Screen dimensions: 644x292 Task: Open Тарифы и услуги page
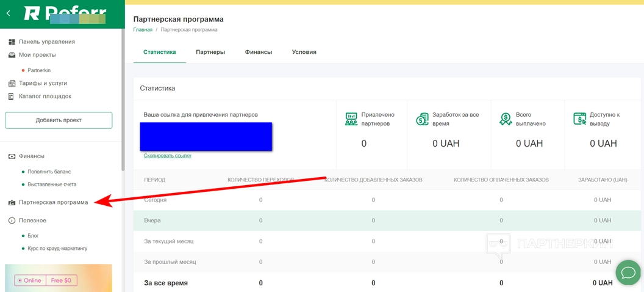[43, 83]
